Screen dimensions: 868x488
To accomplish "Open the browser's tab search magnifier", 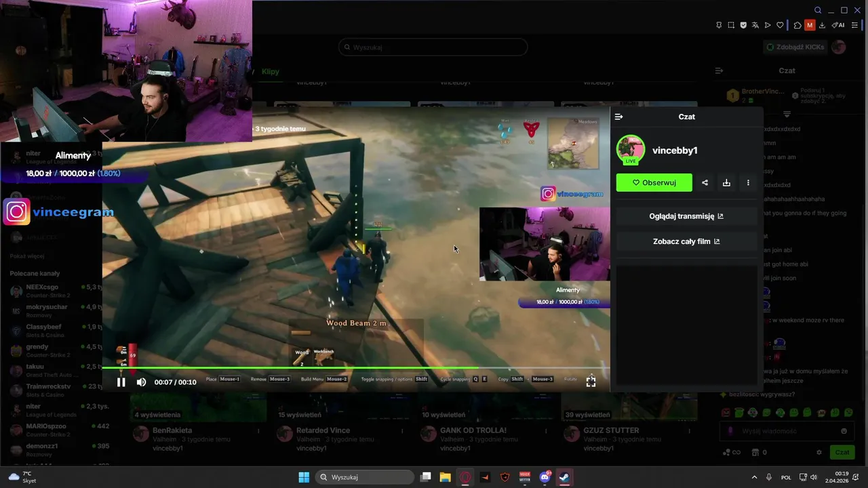I will [x=818, y=10].
